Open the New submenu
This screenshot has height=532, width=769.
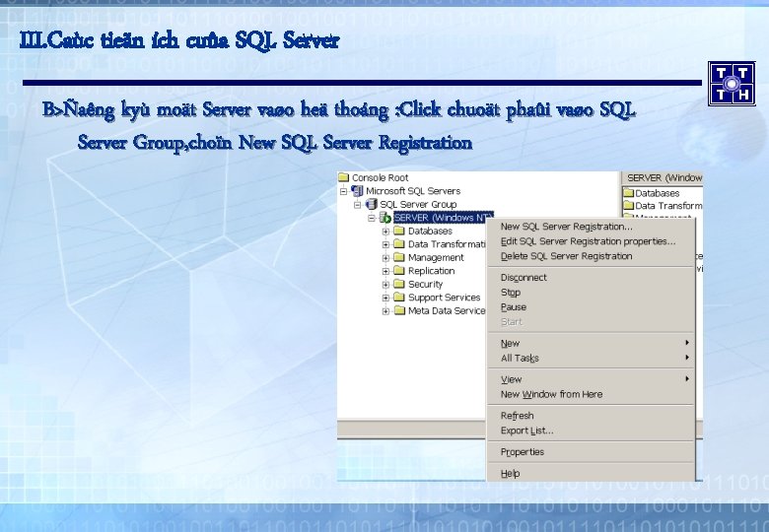click(x=591, y=343)
